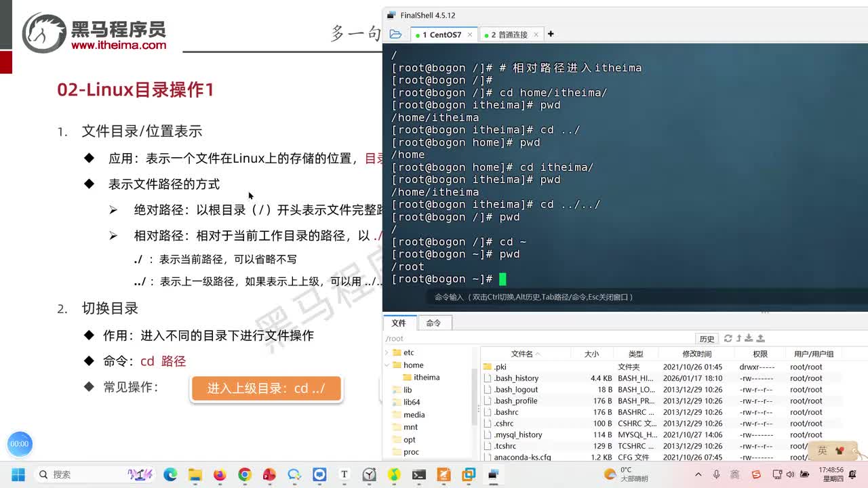Screen dimensions: 868x488
Task: Select the .pki folder row
Action: (x=661, y=367)
